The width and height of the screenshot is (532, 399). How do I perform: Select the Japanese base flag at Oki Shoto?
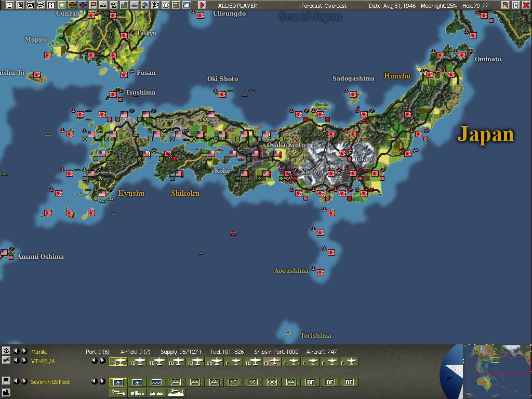(x=222, y=95)
